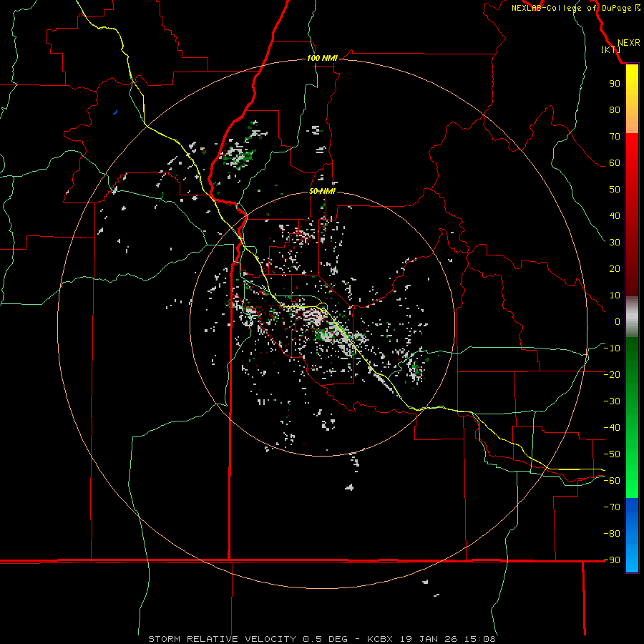The height and width of the screenshot is (644, 644).
Task: Click the 60 value on the velocity scale
Action: pos(615,162)
